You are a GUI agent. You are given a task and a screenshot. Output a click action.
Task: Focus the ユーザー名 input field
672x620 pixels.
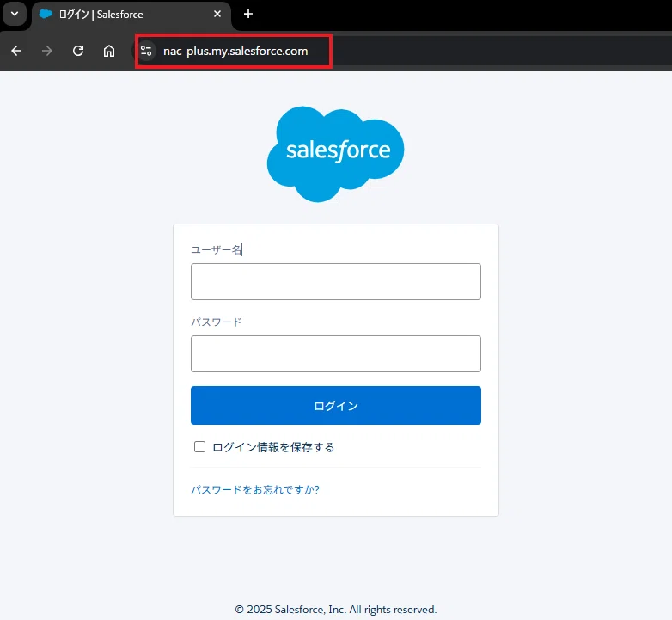[336, 281]
